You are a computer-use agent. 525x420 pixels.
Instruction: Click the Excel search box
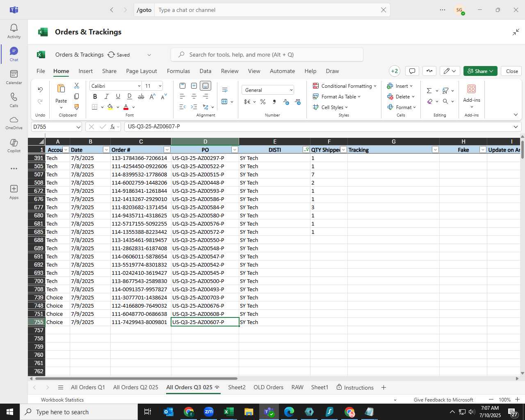point(267,55)
